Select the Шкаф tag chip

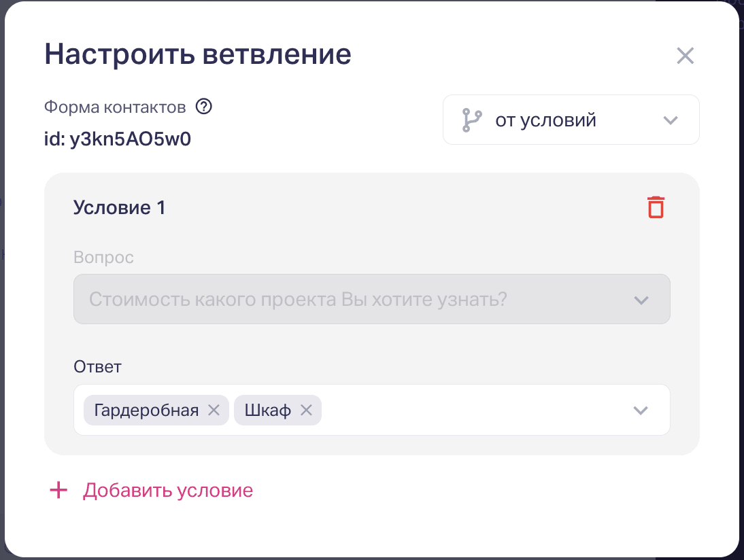pos(268,410)
